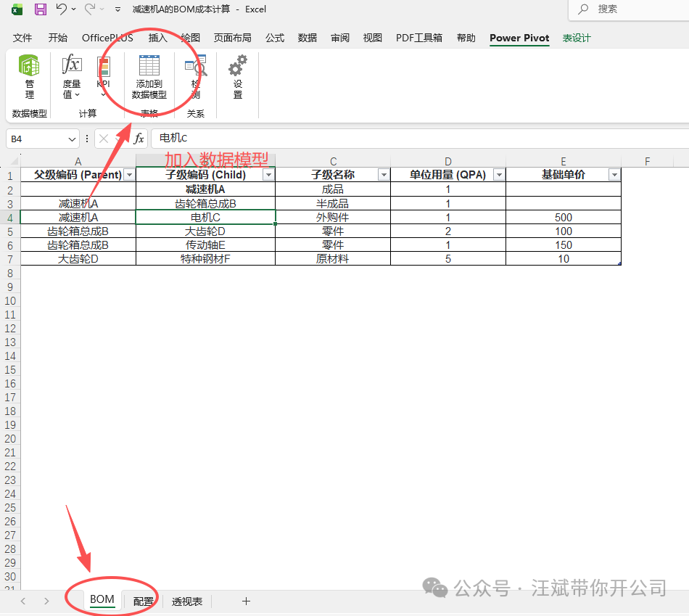Switch to the 表设计 ribbon tab

[577, 38]
